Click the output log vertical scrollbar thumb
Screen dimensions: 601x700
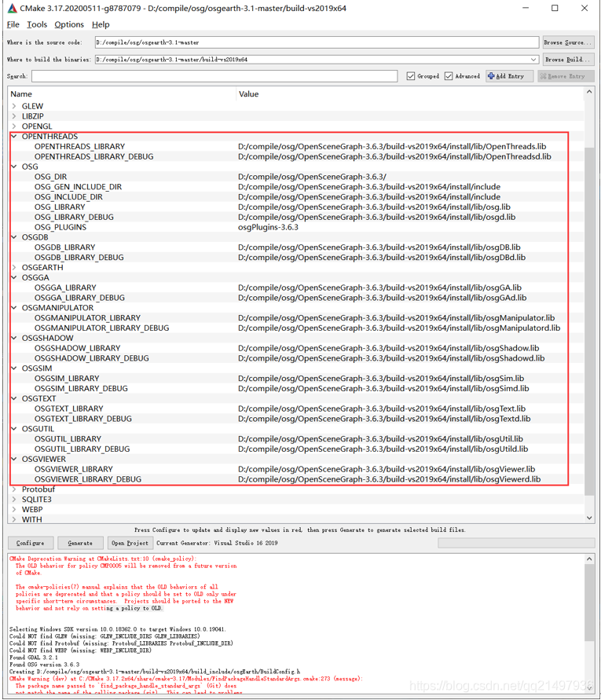589,603
